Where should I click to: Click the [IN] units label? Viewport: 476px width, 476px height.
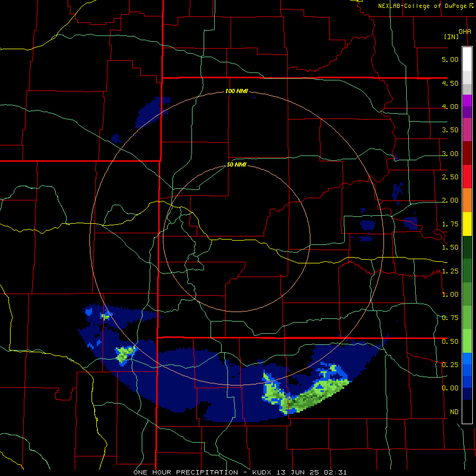click(451, 36)
